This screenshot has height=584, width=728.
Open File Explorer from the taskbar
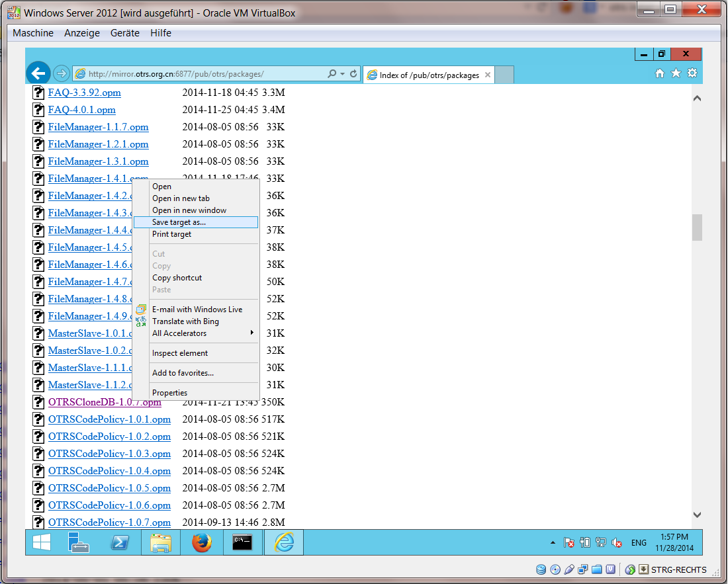[x=161, y=542]
